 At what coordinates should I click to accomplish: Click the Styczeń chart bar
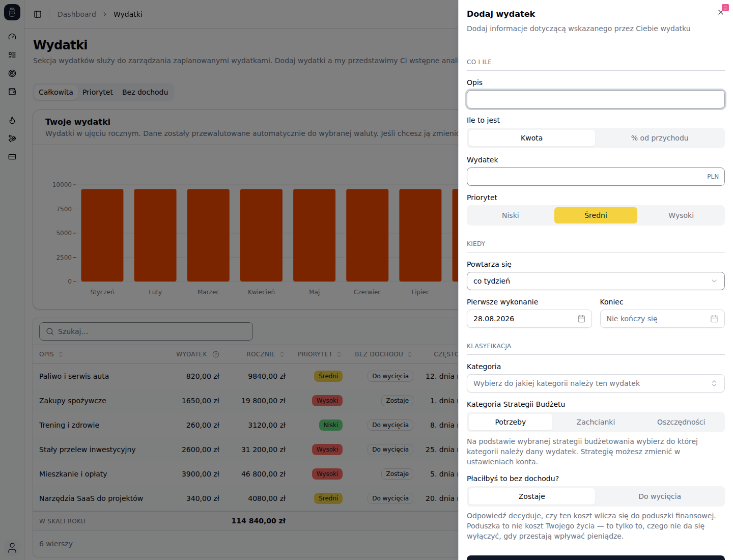point(102,235)
